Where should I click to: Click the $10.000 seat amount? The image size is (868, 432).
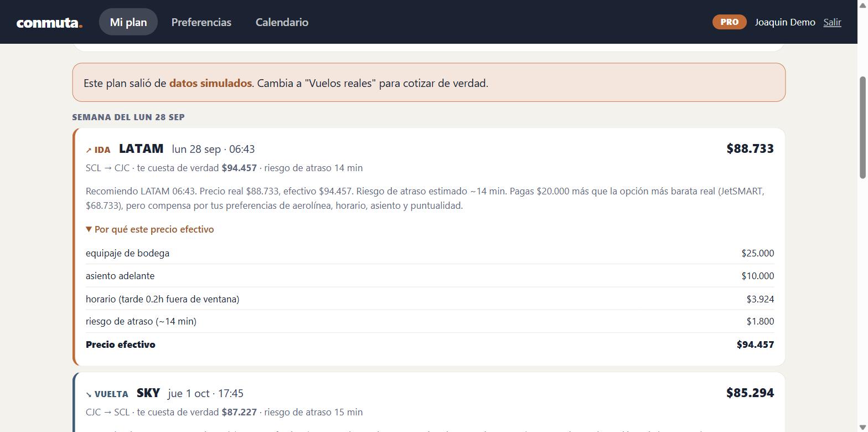(758, 276)
